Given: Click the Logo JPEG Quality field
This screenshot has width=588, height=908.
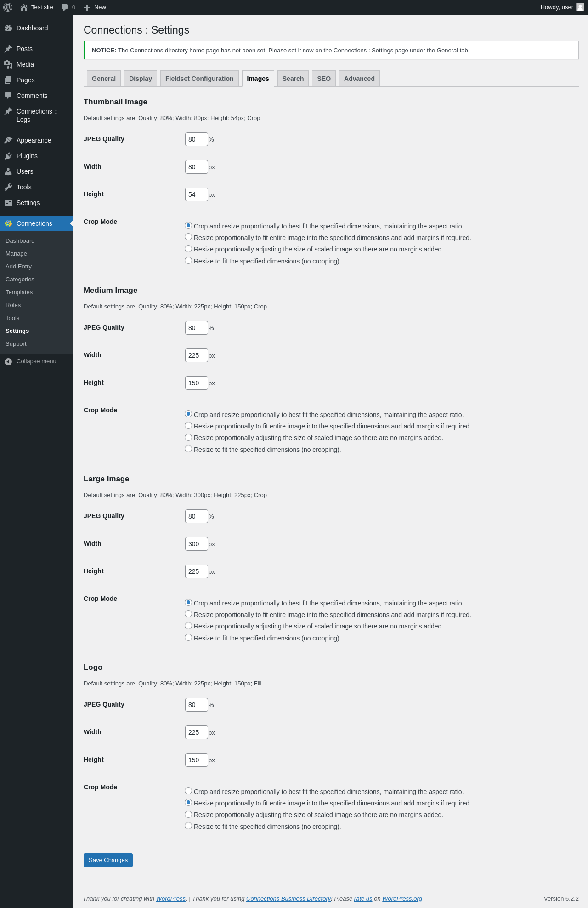Looking at the screenshot, I should pos(197,705).
